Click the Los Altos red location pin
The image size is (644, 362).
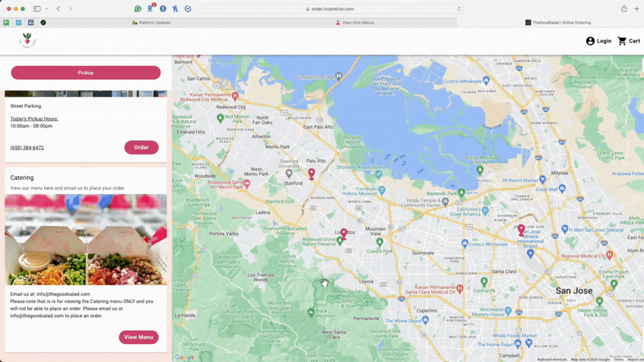(x=344, y=234)
